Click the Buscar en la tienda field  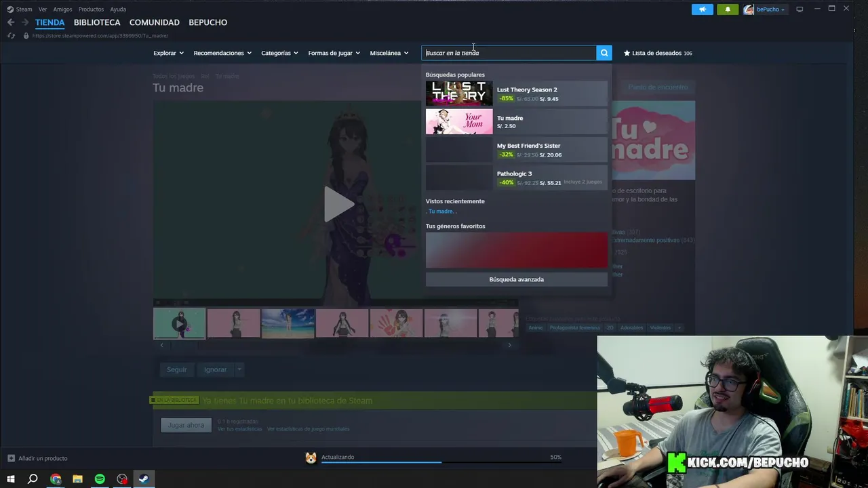509,53
